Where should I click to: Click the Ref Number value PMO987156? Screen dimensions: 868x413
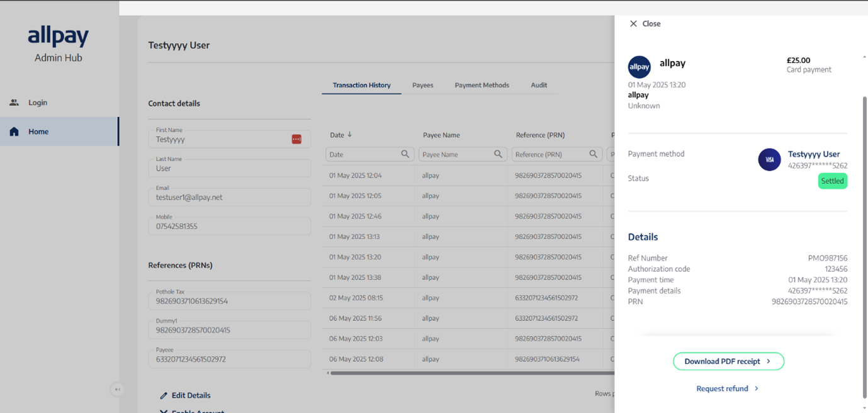827,258
